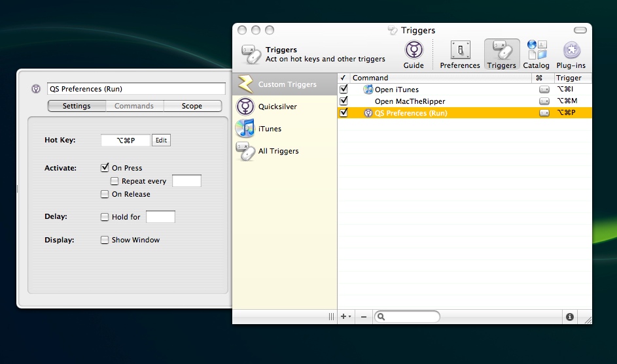Click the ⌥⌘M trigger cell
The image size is (617, 364).
(x=567, y=101)
